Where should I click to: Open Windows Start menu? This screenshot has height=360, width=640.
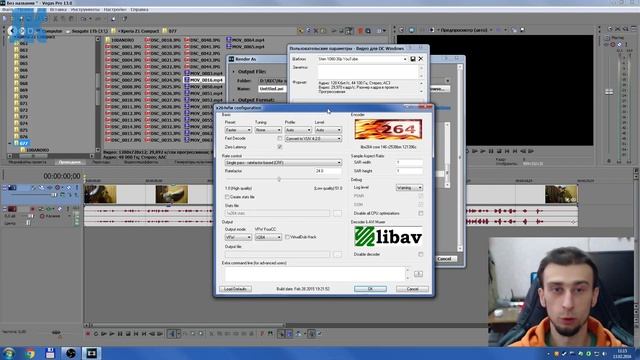[x=9, y=353]
